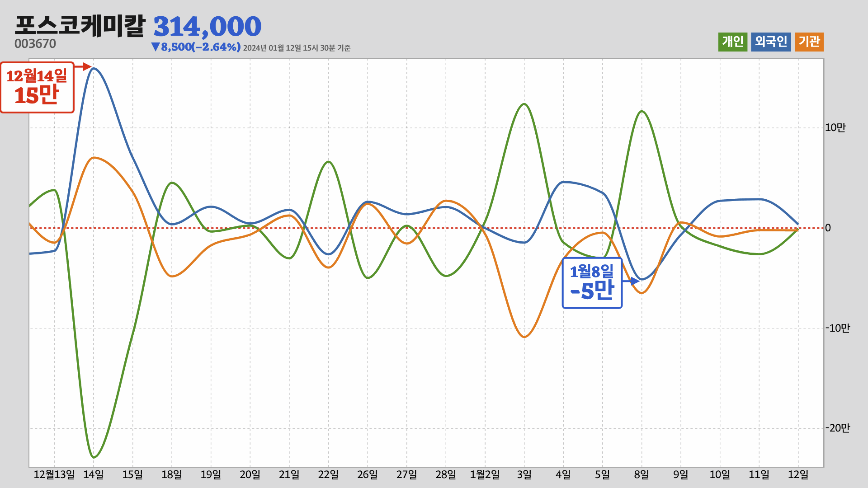Click y-axis label 10만
This screenshot has width=868, height=488.
point(835,128)
